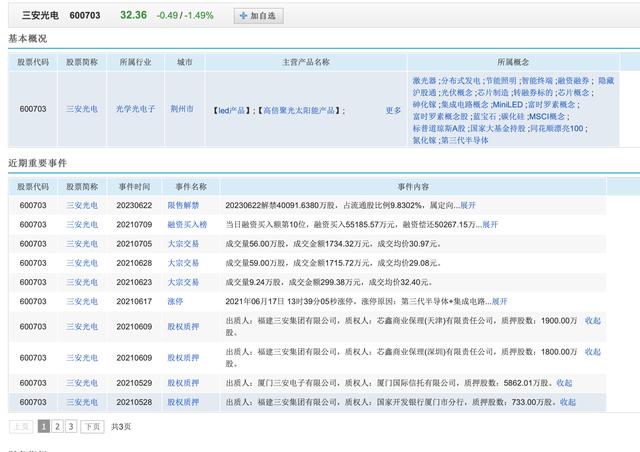Open the led产品 product link
This screenshot has height=452, width=640.
[231, 110]
